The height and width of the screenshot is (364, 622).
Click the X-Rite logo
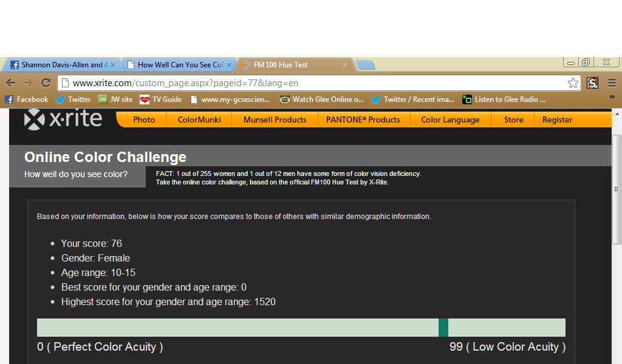(63, 118)
